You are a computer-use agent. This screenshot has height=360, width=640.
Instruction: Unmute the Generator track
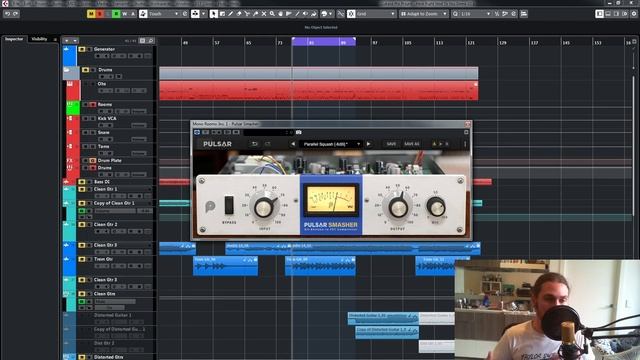click(x=82, y=49)
